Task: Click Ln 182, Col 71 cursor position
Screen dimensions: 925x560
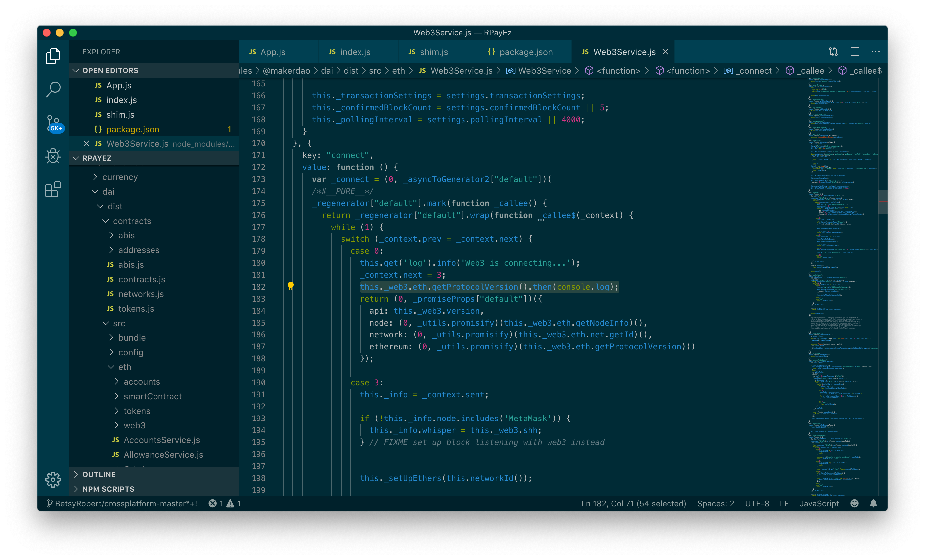Action: tap(634, 503)
